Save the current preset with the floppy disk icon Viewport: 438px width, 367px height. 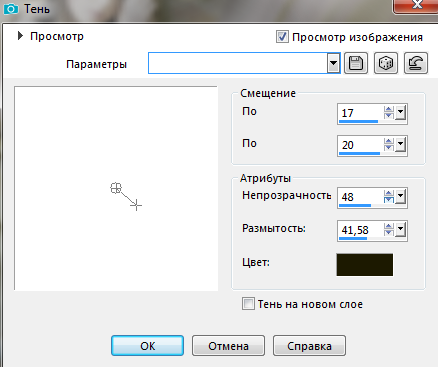click(x=356, y=63)
